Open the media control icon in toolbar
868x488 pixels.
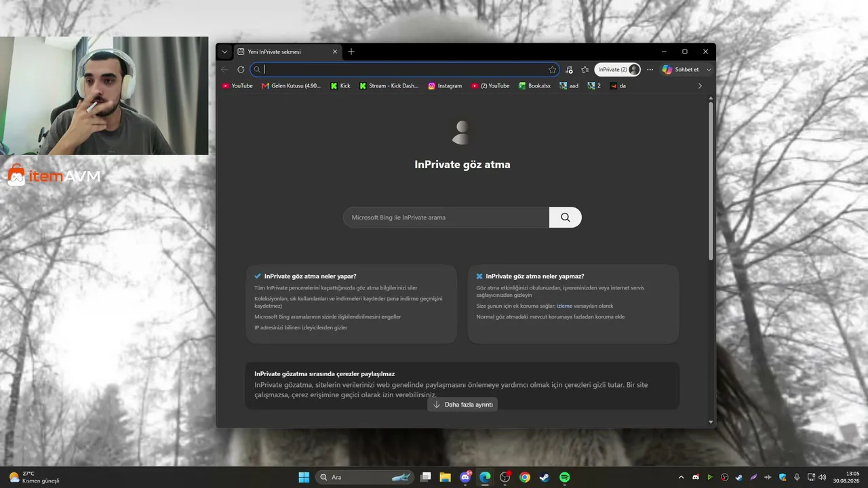pyautogui.click(x=569, y=69)
